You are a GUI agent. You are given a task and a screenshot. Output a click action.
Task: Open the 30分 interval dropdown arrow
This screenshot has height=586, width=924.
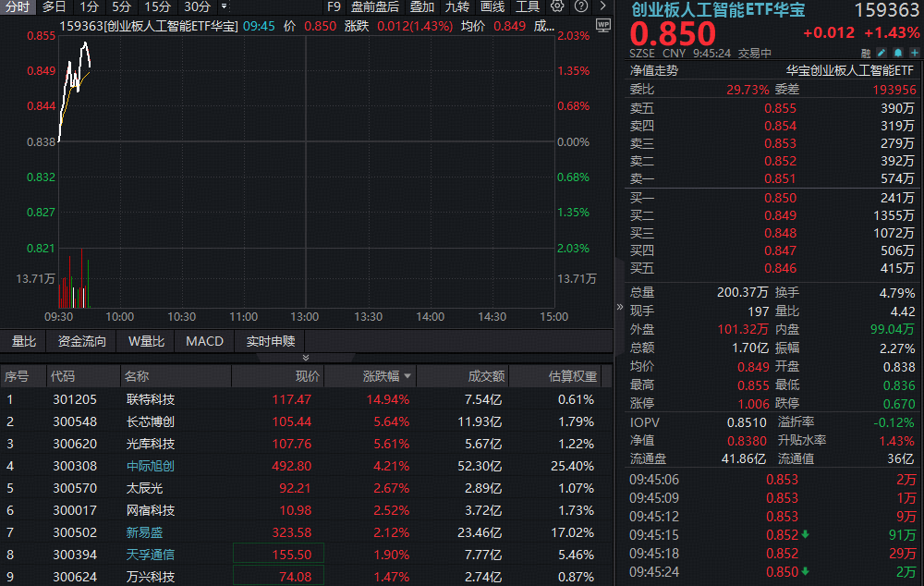click(224, 7)
